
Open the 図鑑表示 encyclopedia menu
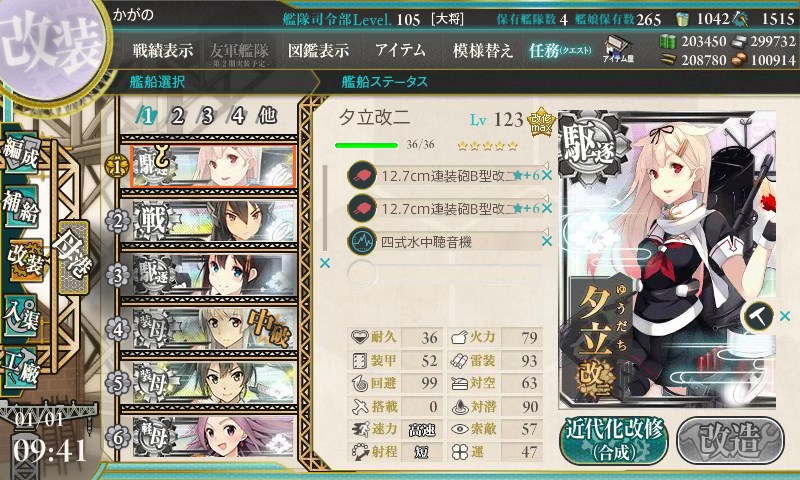(318, 50)
